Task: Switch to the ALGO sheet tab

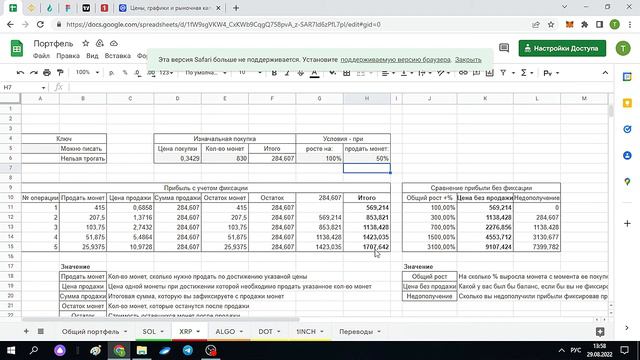Action: [229, 331]
